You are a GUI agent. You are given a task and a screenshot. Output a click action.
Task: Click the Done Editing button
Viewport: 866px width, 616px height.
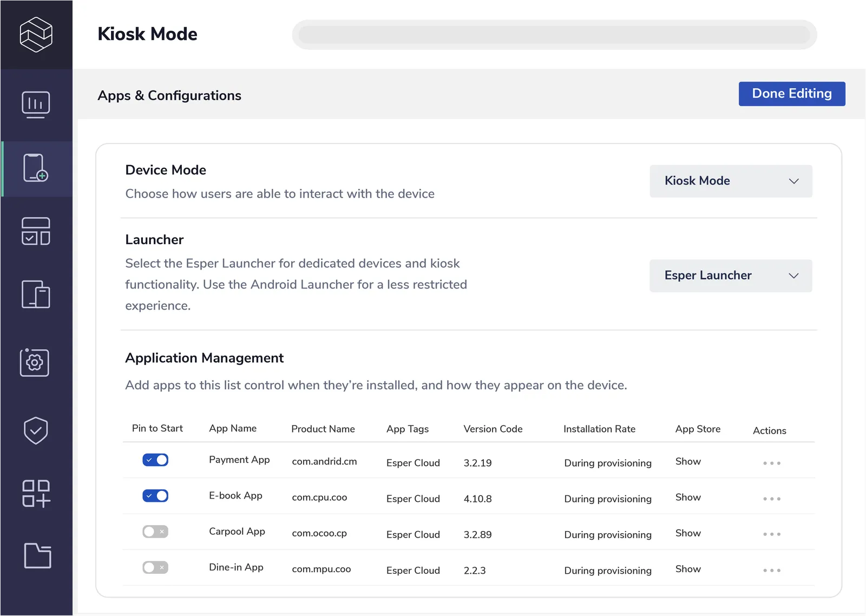tap(791, 94)
